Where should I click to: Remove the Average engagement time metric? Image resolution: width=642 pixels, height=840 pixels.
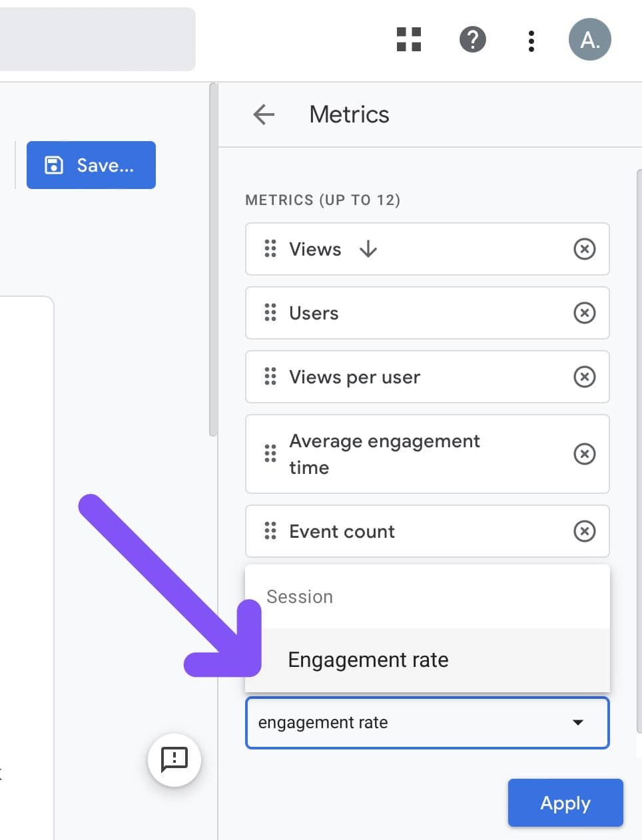[584, 454]
